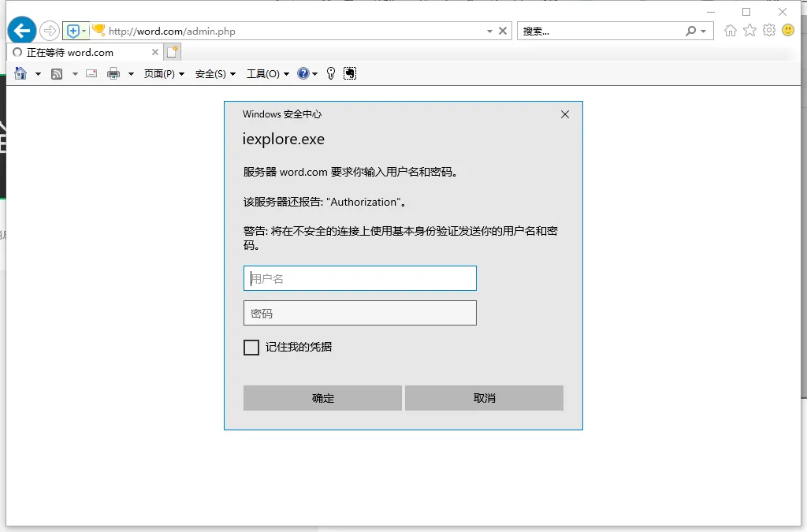Click the Read Mail envelope icon
807x532 pixels.
[x=91, y=73]
